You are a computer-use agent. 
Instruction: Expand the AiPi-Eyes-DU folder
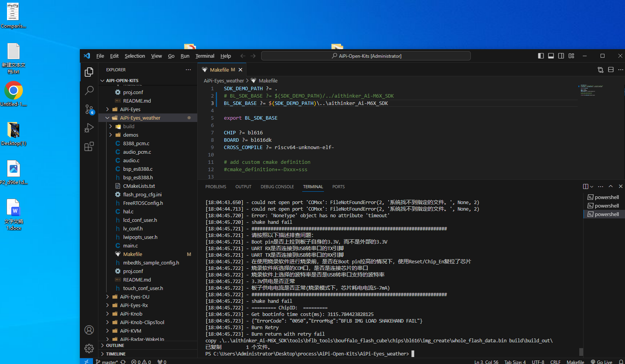point(148,297)
